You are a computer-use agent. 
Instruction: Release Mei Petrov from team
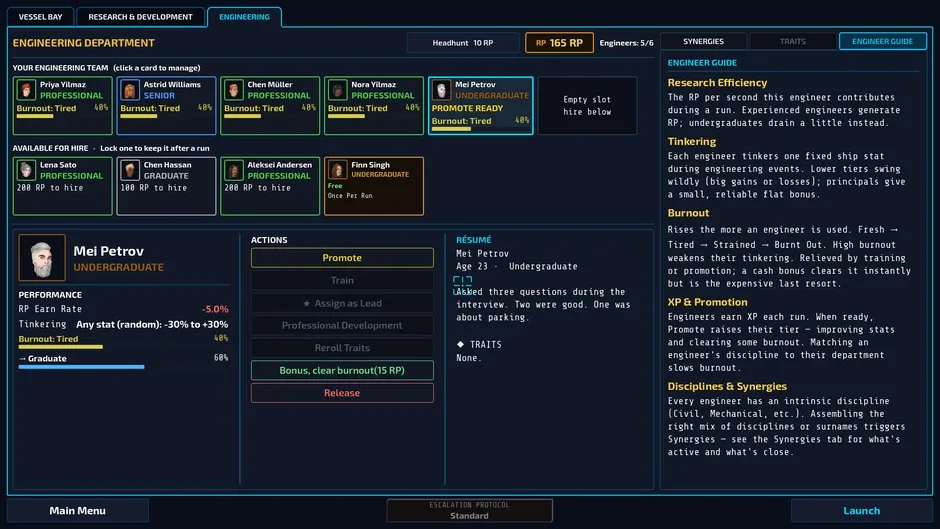342,393
